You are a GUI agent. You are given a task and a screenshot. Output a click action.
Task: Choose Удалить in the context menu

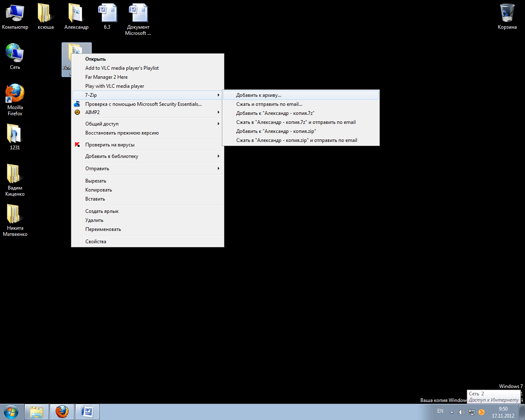pos(148,220)
